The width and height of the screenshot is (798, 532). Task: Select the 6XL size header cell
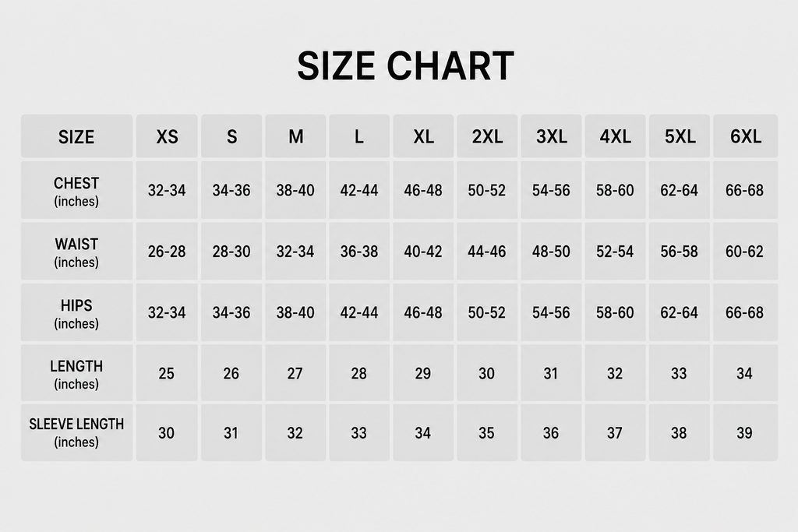(745, 136)
